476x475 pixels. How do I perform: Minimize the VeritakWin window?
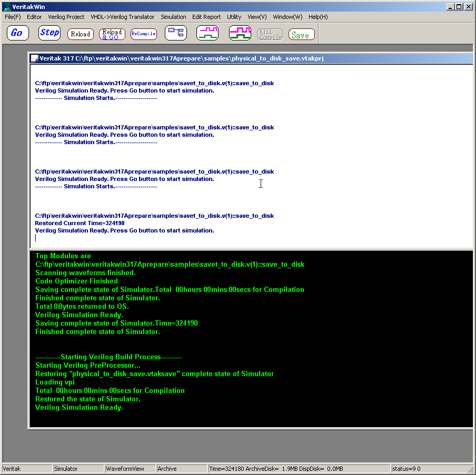pos(451,7)
